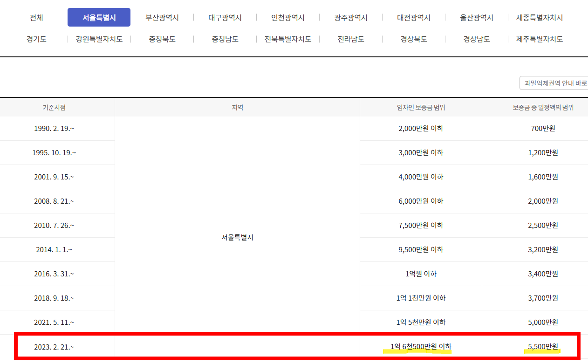Image resolution: width=588 pixels, height=364 pixels.
Task: Click the 지역 column header
Action: pos(237,107)
